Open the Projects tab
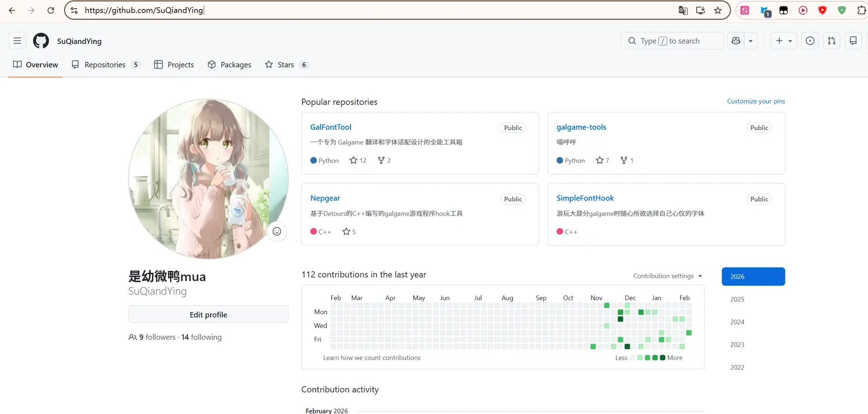The image size is (868, 414). click(x=174, y=65)
